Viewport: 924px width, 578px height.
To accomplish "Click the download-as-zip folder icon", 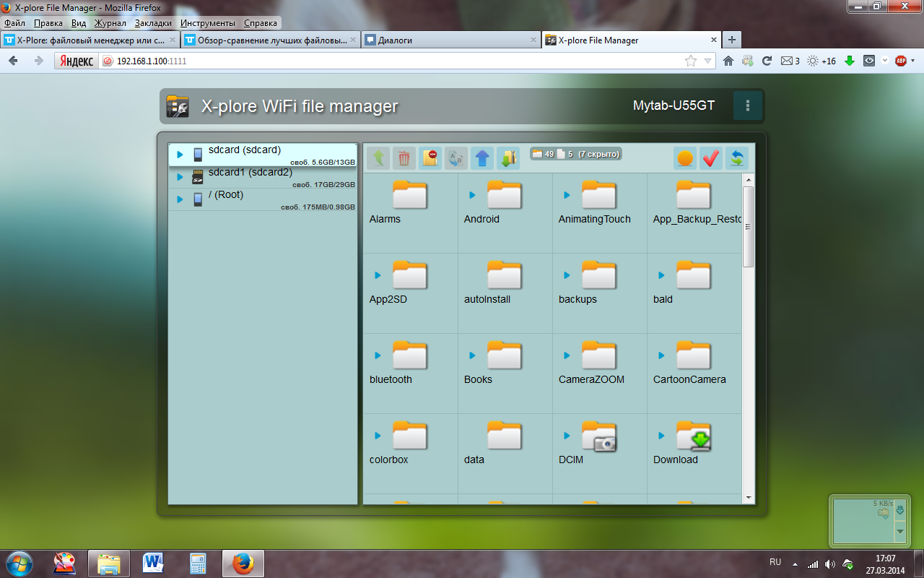I will (x=508, y=158).
